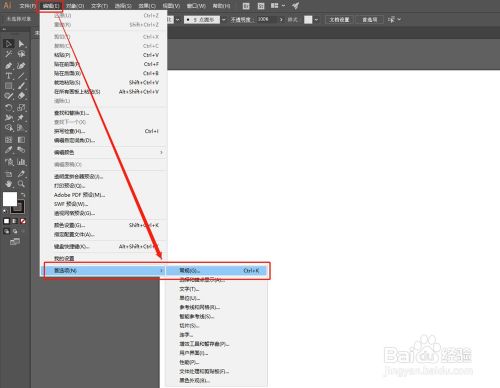500x388 pixels.
Task: Select the Type tool
Action: click(9, 76)
